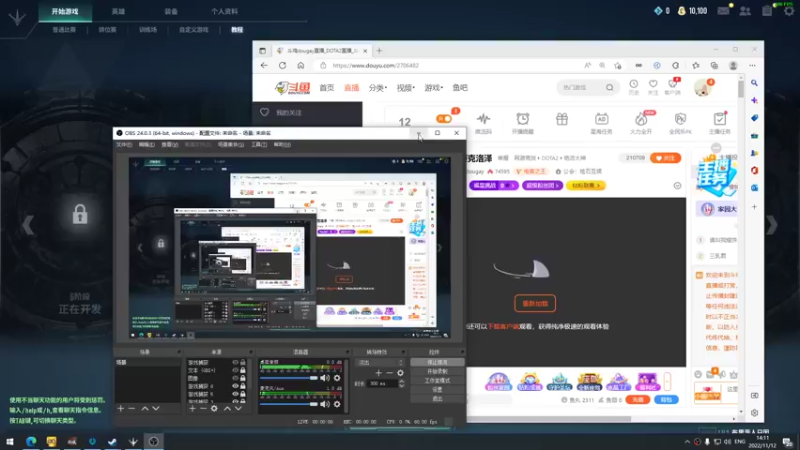The height and width of the screenshot is (450, 800).
Task: Toggle lock on 文本 (GDI+) source
Action: coord(243,370)
